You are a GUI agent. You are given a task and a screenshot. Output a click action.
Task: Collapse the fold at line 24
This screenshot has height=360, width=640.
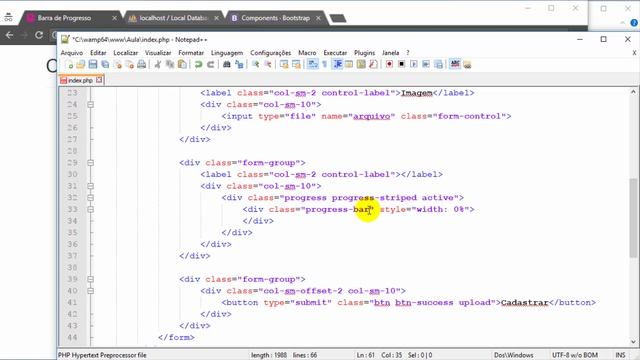pos(91,104)
